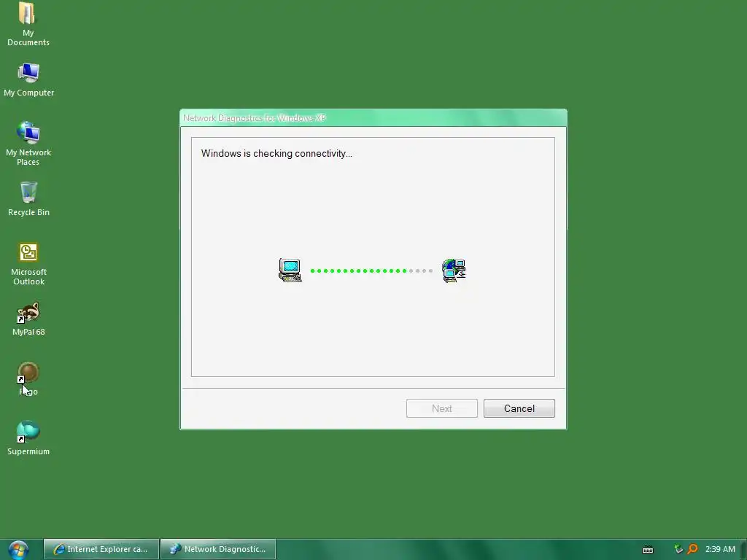Click the local computer icon in the dialog

[290, 270]
